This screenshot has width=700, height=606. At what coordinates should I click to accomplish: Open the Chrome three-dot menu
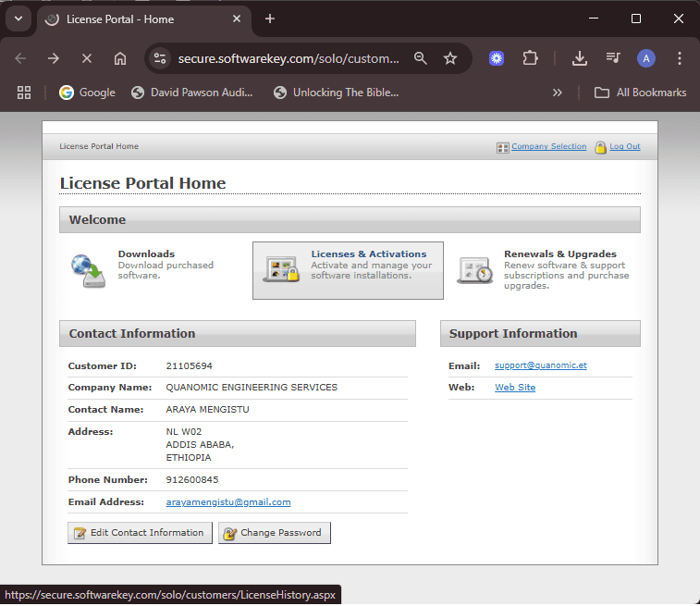tap(680, 58)
